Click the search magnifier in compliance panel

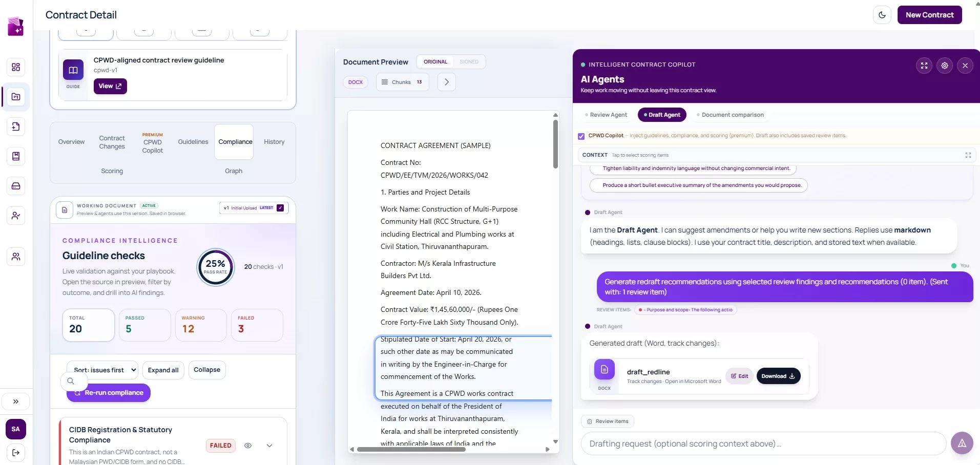(x=71, y=381)
